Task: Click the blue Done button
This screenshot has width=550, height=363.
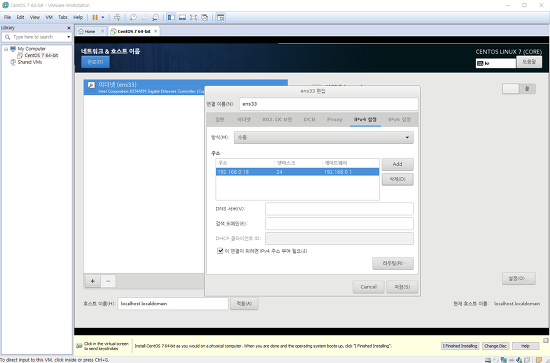Action: click(95, 62)
